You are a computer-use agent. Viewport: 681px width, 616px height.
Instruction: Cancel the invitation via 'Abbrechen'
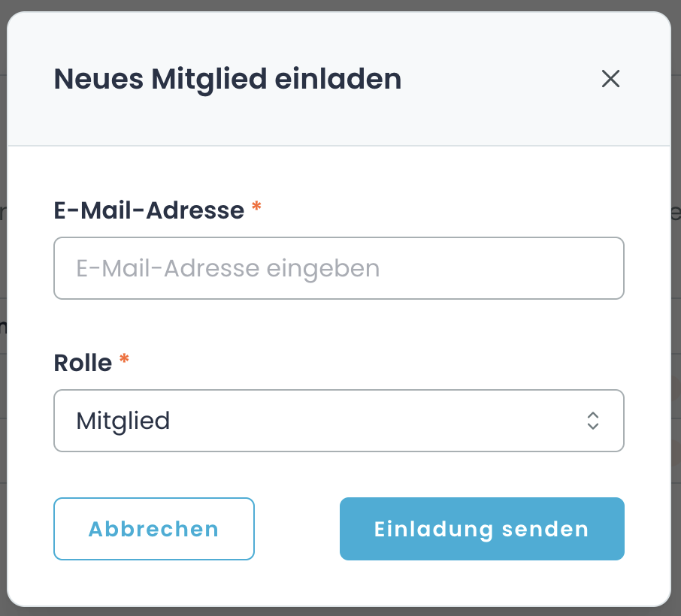(153, 529)
